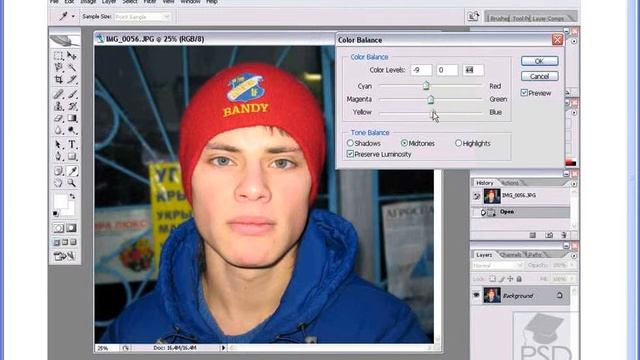
Task: Select the Open history state
Action: pos(521,212)
